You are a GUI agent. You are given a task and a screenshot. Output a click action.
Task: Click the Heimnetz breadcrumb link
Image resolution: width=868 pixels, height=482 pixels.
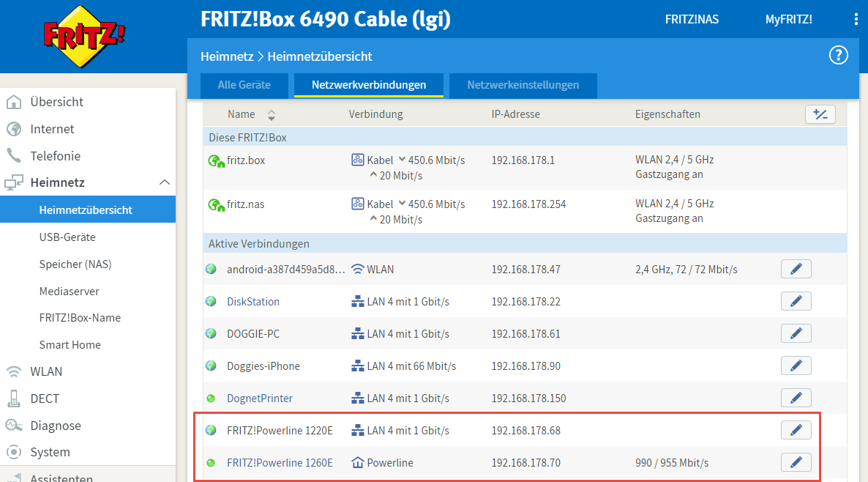(x=227, y=56)
